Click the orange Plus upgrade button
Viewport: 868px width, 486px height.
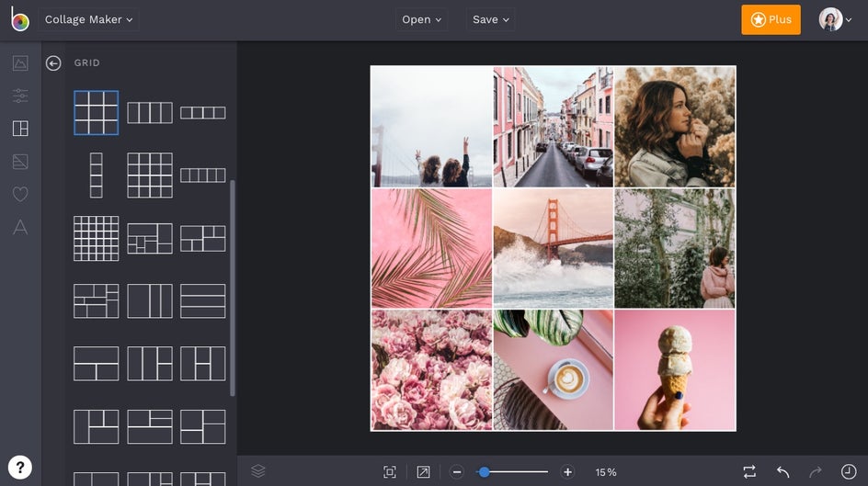(771, 19)
